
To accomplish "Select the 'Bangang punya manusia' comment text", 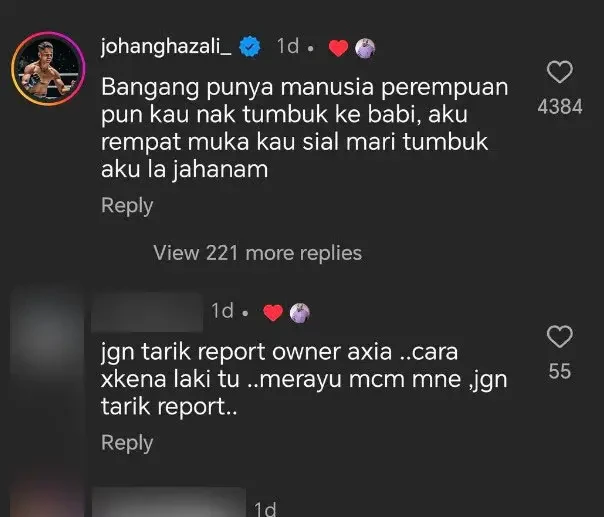I will tap(305, 128).
